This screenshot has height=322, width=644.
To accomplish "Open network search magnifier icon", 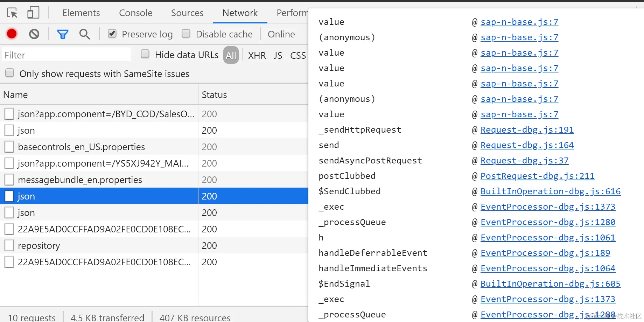I will coord(84,34).
